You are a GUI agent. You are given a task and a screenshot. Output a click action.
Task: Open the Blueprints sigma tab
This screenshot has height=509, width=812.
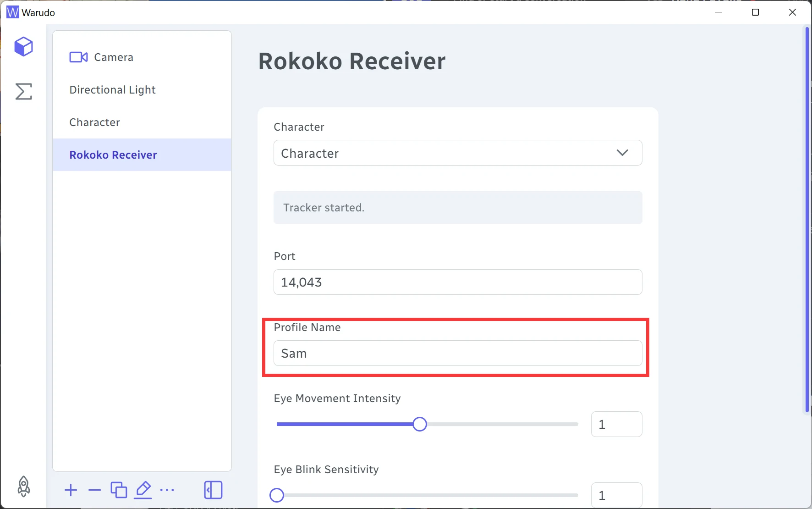(23, 91)
